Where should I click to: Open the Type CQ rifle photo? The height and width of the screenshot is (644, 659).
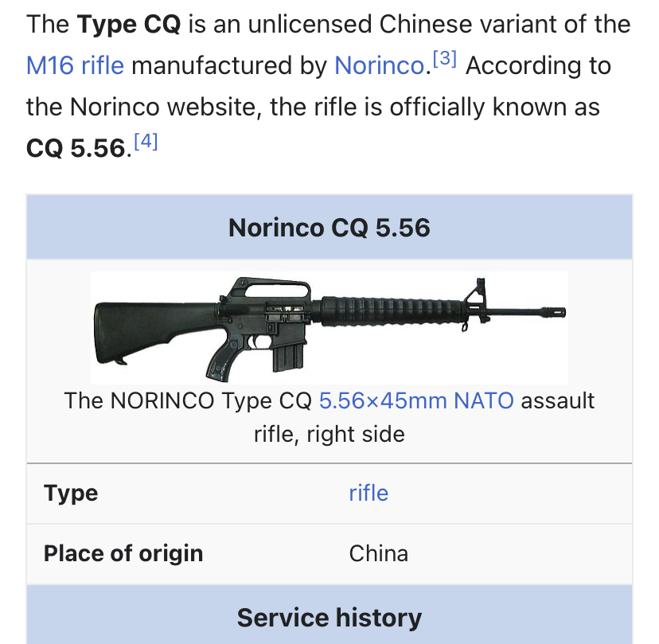tap(329, 328)
